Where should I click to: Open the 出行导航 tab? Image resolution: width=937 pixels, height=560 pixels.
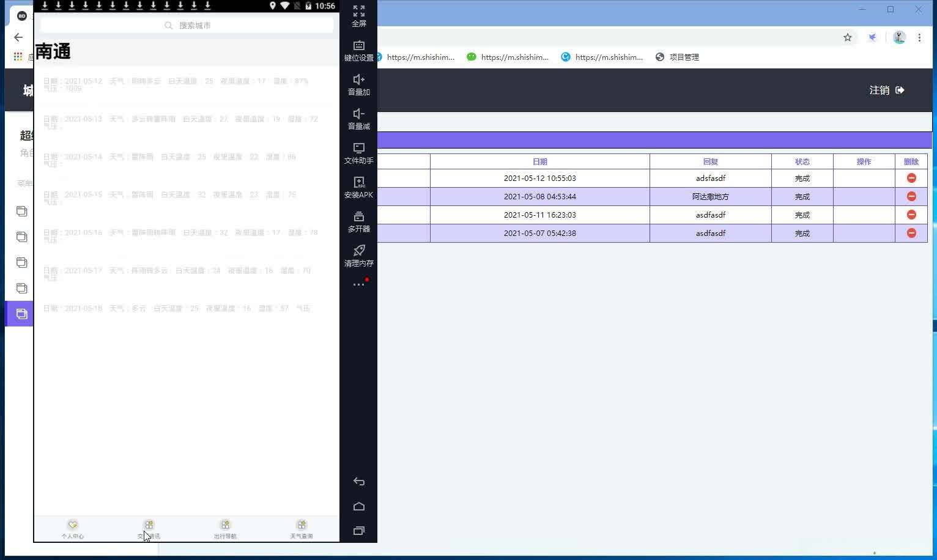tap(225, 529)
